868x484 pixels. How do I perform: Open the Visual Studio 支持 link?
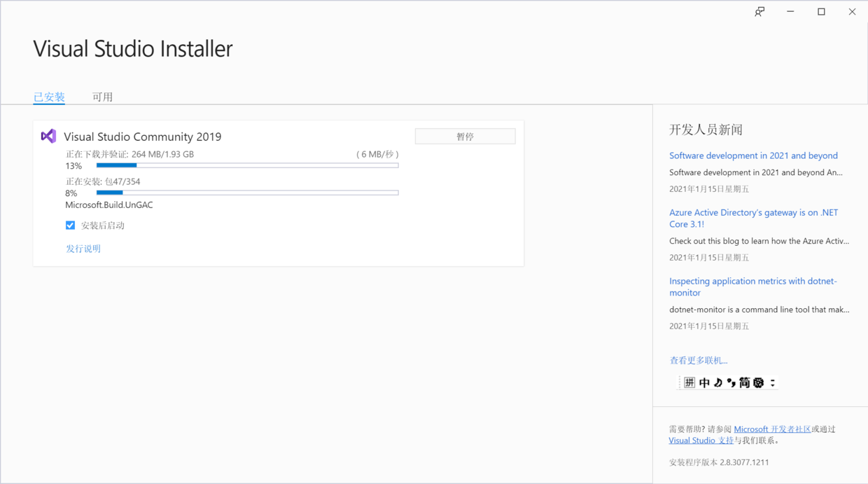tap(701, 441)
